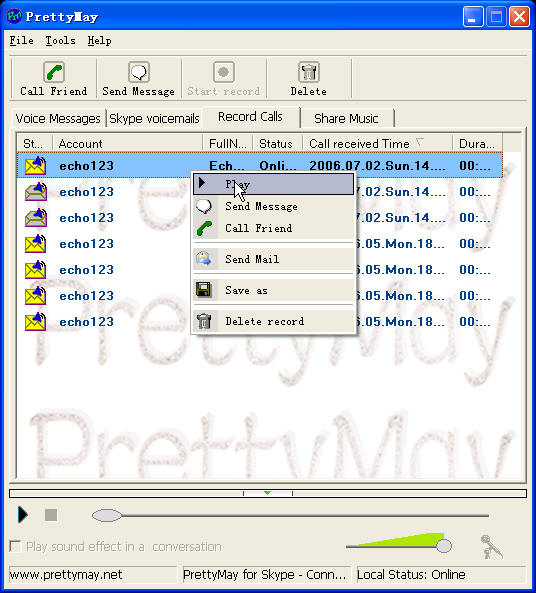Click the yellow envelope icon in last row

point(36,322)
